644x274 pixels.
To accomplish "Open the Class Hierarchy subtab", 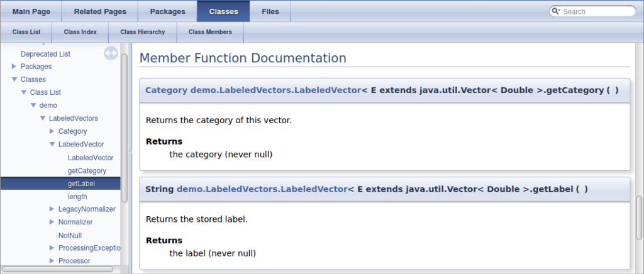I will tap(143, 32).
